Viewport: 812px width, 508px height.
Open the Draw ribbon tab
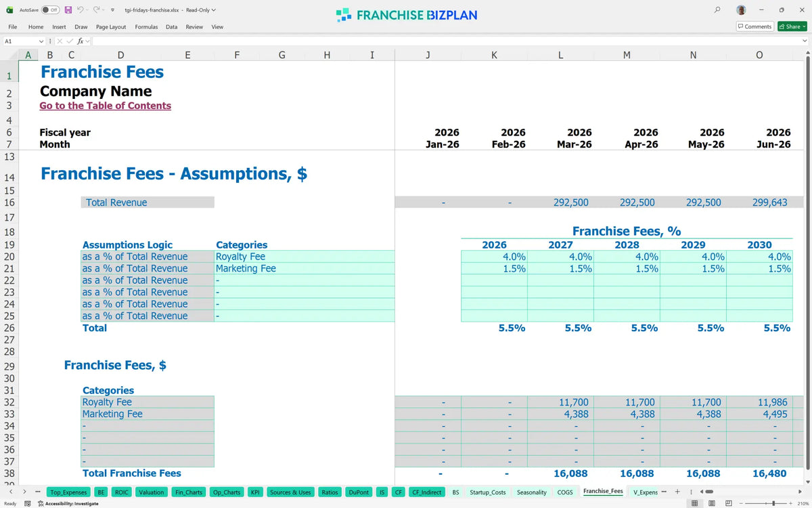pos(81,27)
